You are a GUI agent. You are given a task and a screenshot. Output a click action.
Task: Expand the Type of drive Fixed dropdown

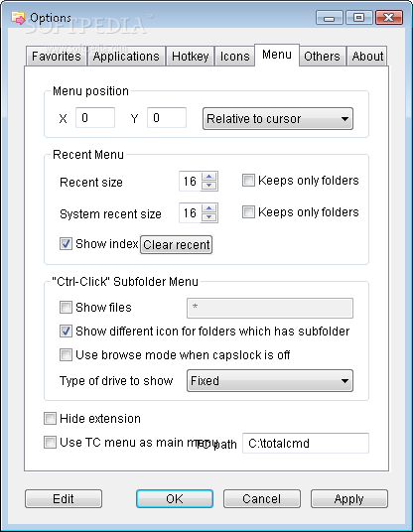pos(270,381)
